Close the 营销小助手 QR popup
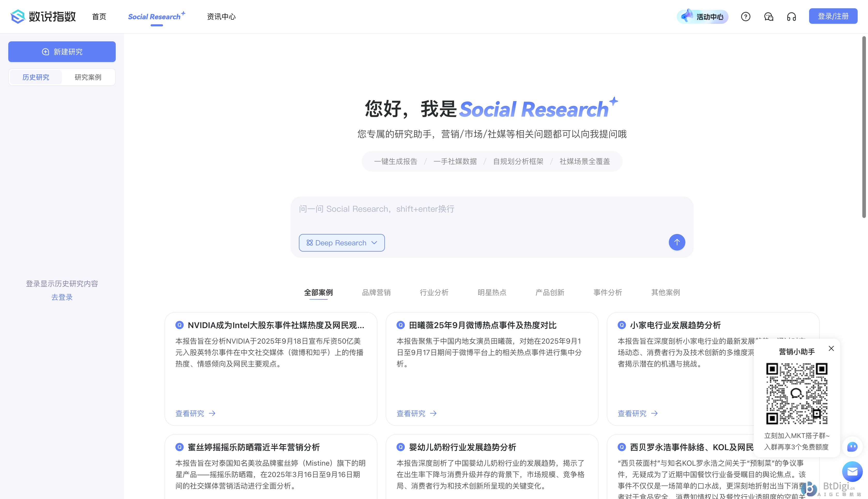 (831, 349)
